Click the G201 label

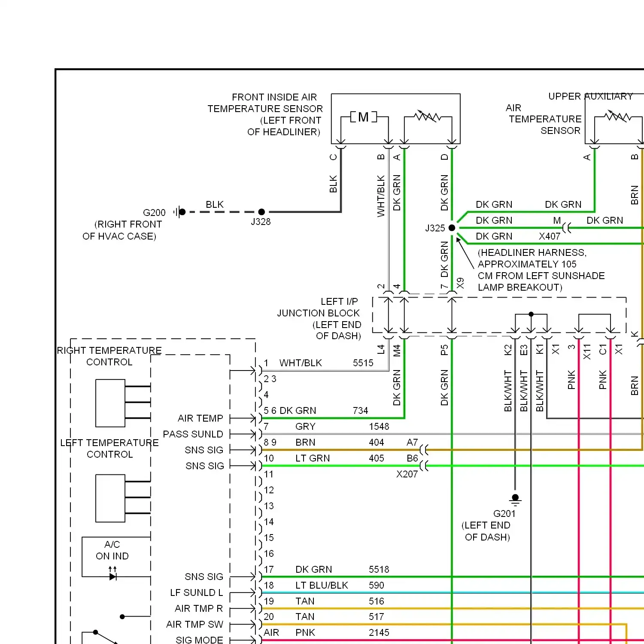click(x=504, y=513)
